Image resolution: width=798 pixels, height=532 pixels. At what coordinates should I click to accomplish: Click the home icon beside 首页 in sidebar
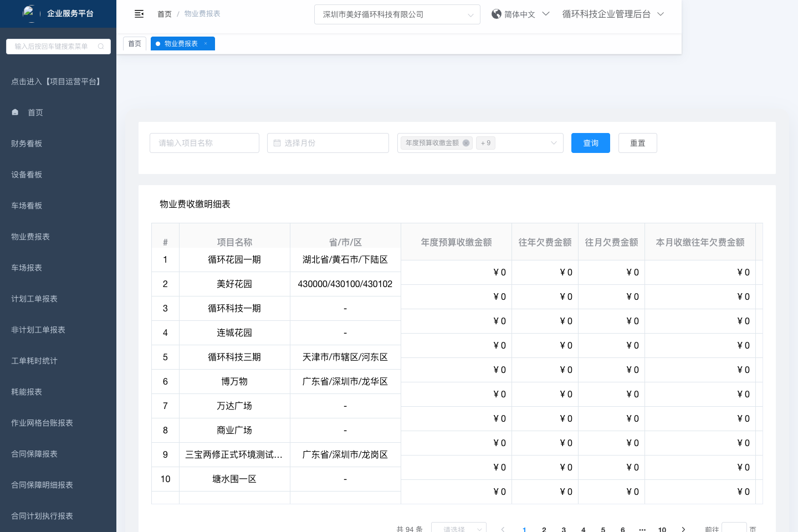click(16, 112)
